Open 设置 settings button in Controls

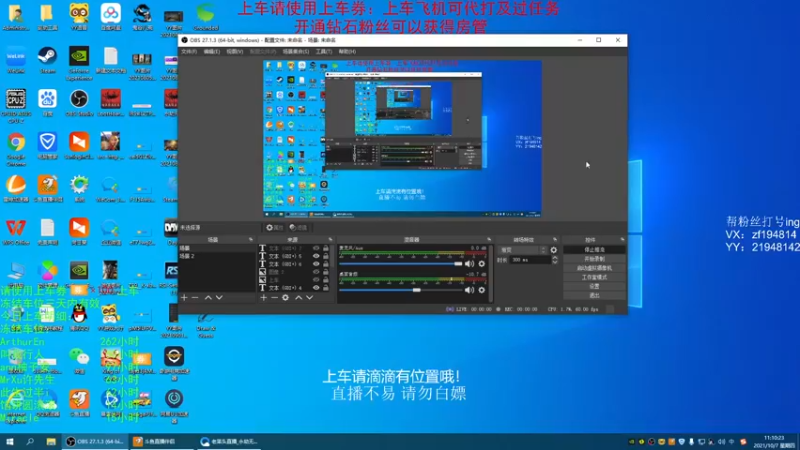tap(594, 286)
